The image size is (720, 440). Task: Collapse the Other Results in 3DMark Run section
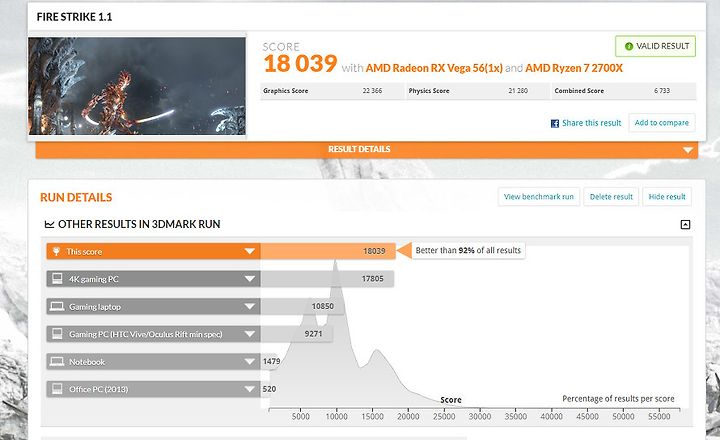coord(685,224)
